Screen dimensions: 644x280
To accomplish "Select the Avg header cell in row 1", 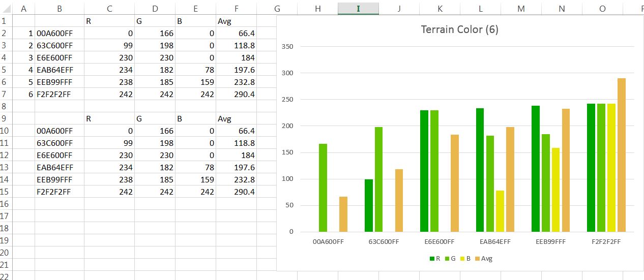I will [236, 21].
